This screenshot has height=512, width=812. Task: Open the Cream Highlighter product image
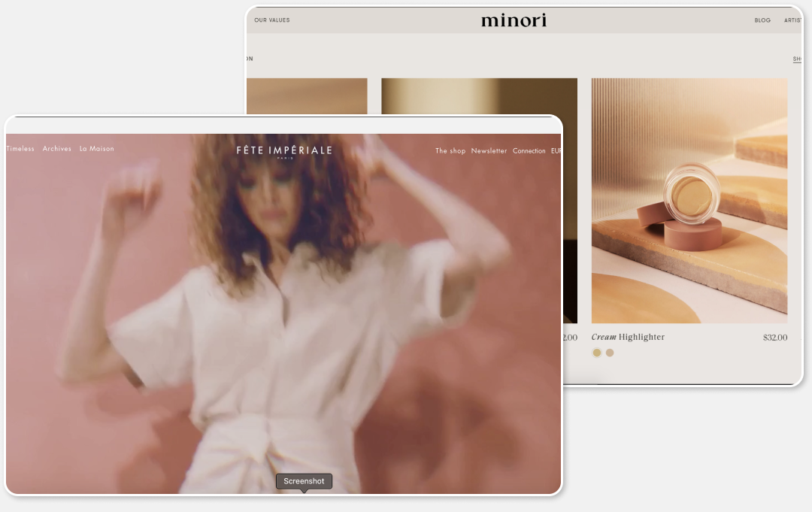(x=689, y=201)
